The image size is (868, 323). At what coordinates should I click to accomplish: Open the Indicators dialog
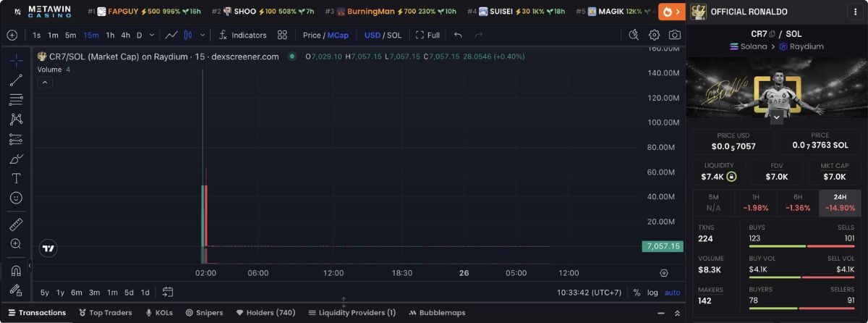(242, 35)
